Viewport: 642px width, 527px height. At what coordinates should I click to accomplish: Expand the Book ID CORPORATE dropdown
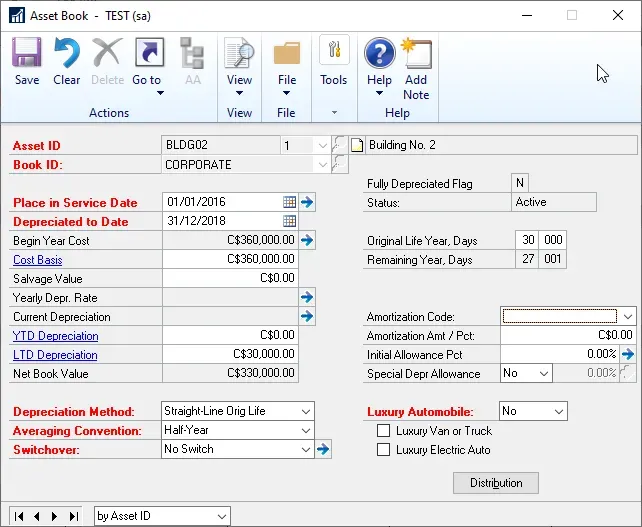click(x=323, y=165)
